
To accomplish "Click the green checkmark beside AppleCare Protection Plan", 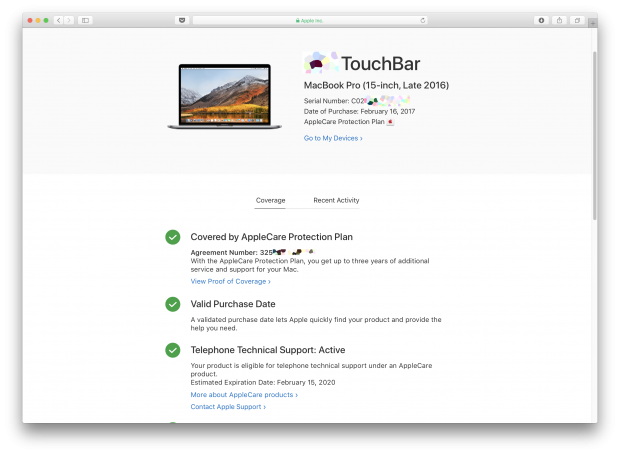I will (173, 237).
